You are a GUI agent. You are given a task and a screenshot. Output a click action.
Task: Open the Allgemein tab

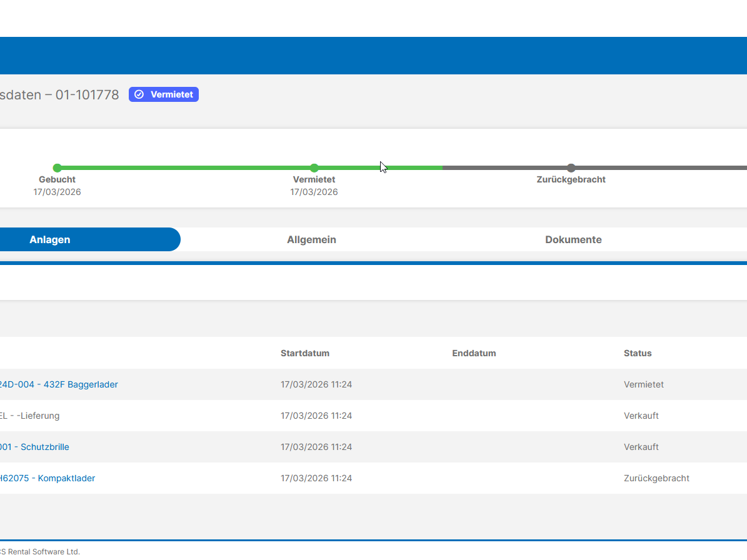point(311,239)
